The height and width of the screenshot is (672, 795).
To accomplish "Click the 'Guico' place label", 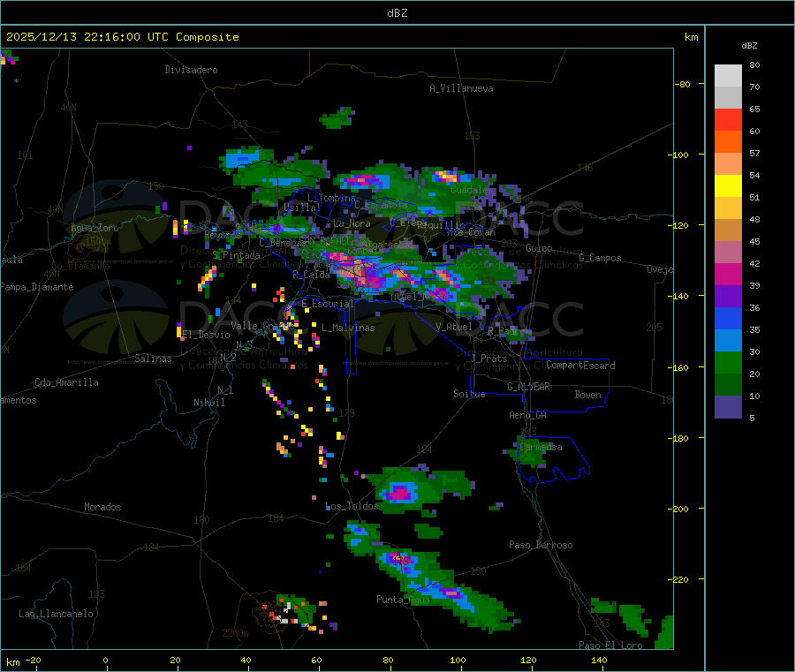I will coord(539,248).
